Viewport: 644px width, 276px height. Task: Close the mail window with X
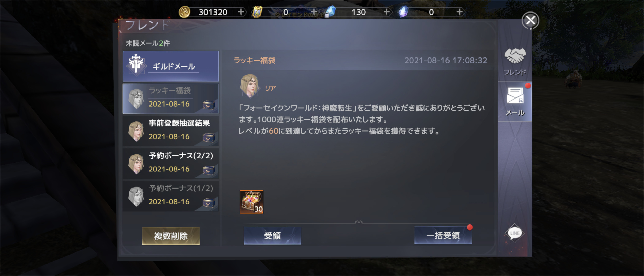530,20
